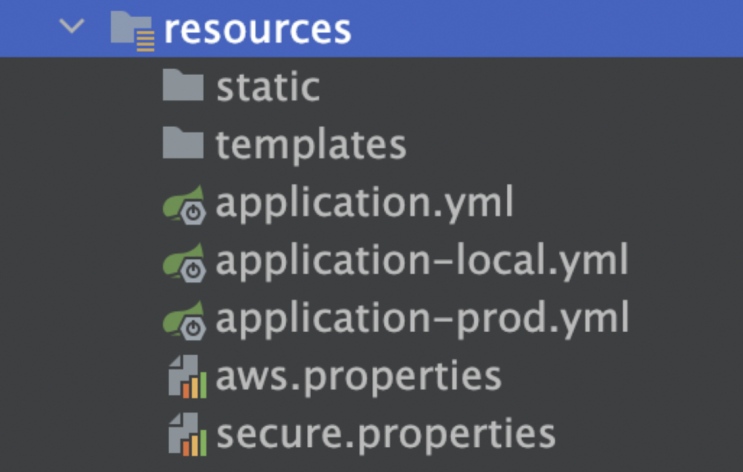
Task: Open the secure.properties file
Action: coord(386,436)
